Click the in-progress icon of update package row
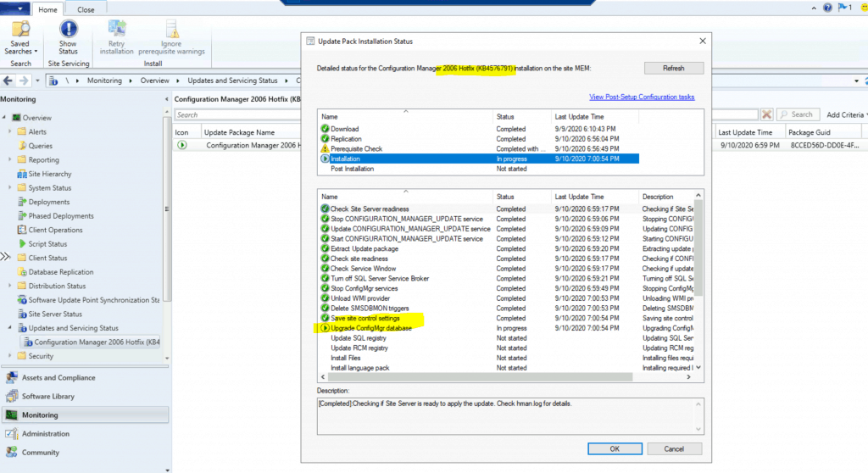The height and width of the screenshot is (473, 868). tap(182, 145)
